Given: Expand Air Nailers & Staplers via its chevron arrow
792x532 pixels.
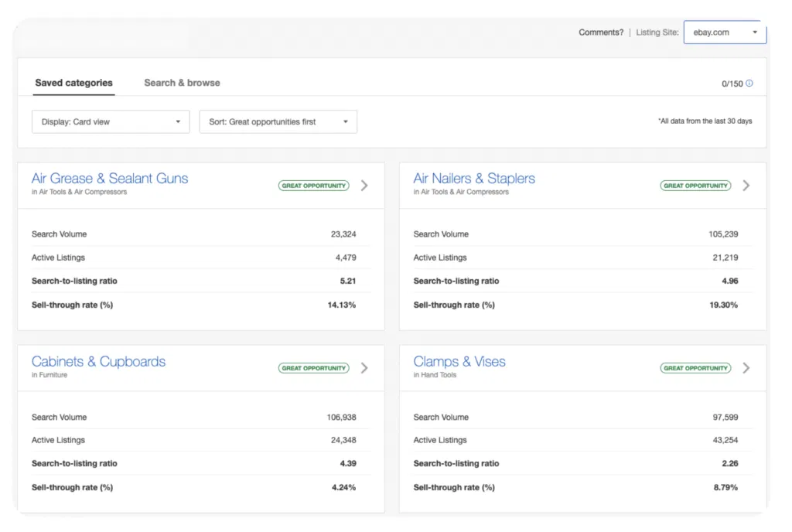Looking at the screenshot, I should tap(746, 186).
